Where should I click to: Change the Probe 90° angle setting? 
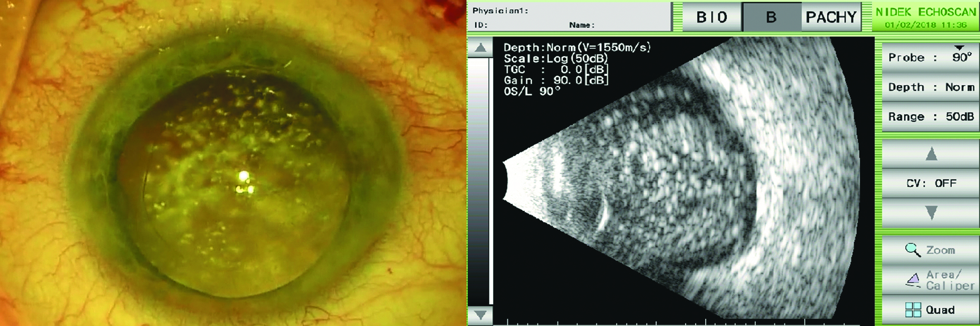point(931,58)
